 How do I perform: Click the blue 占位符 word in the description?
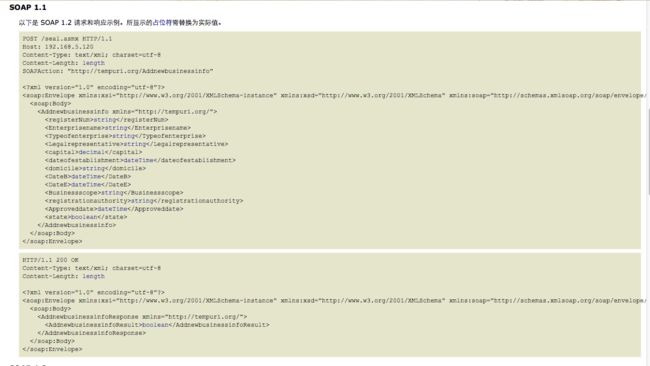point(162,22)
